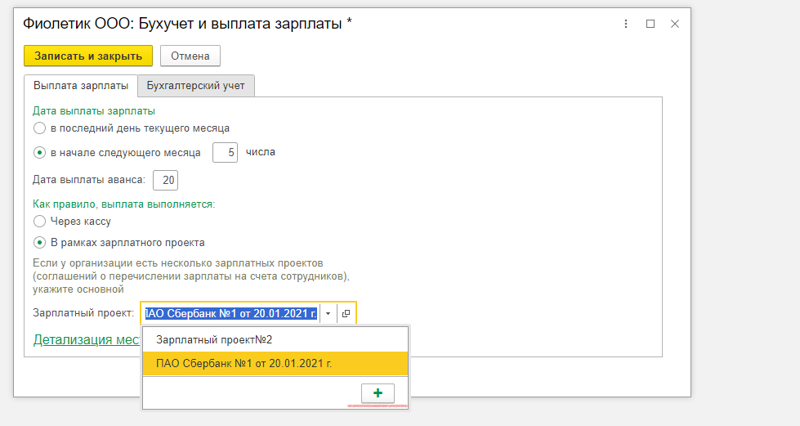800x426 pixels.
Task: Click into the Зарплатный проект text field
Action: point(231,313)
